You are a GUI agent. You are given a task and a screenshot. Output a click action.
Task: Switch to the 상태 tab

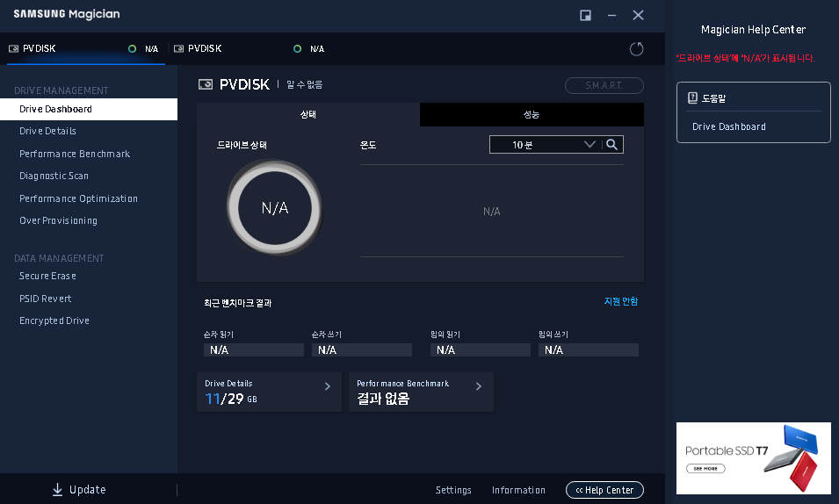point(308,114)
